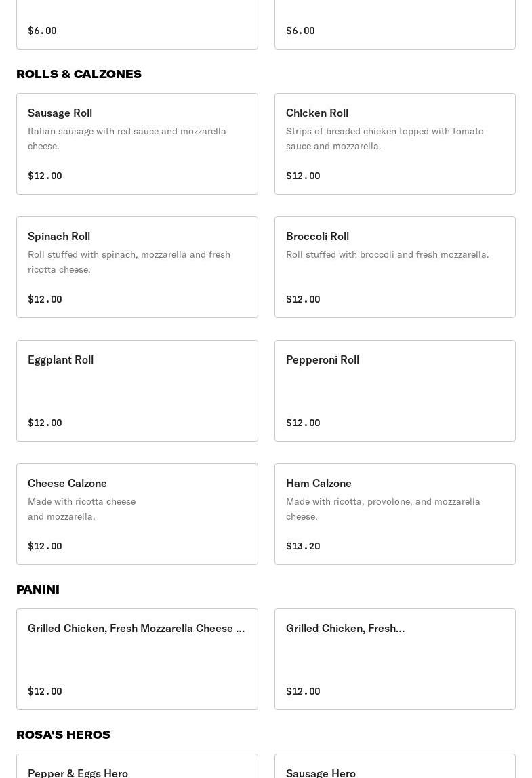Click the Broccoli Roll description text
The width and height of the screenshot is (532, 778).
click(x=387, y=254)
